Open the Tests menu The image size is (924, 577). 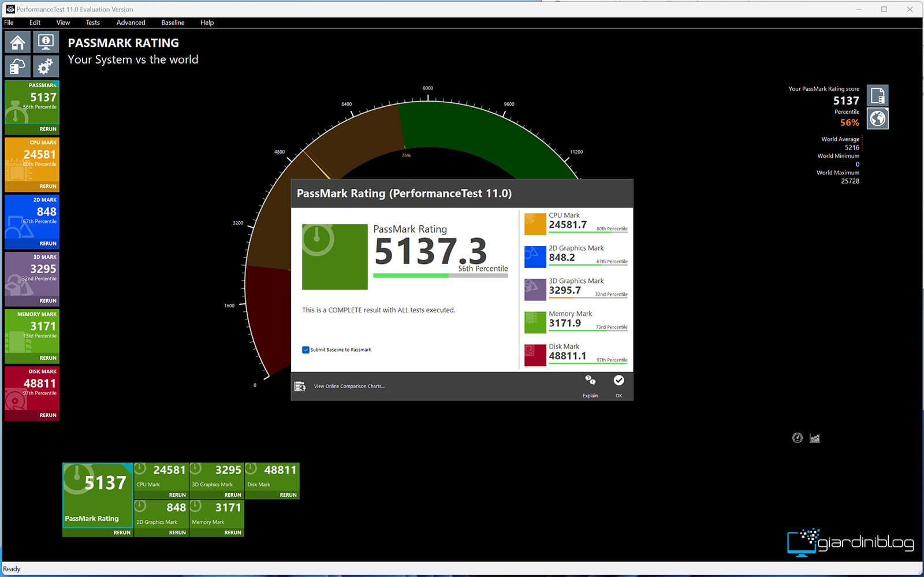[x=93, y=23]
